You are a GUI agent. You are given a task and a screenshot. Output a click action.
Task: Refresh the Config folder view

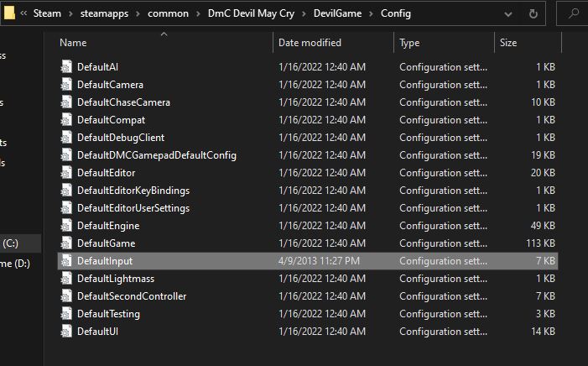pos(533,13)
